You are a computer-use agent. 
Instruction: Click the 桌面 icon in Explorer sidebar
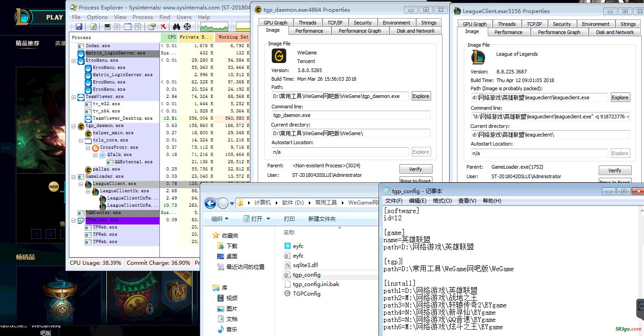(x=221, y=256)
